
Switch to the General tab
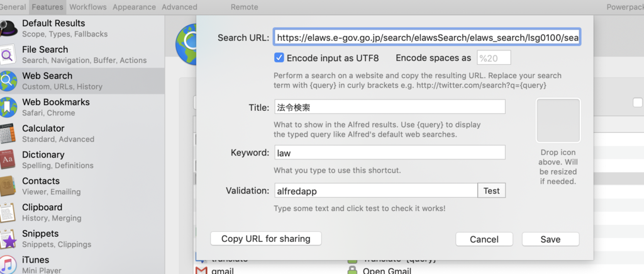pyautogui.click(x=13, y=7)
